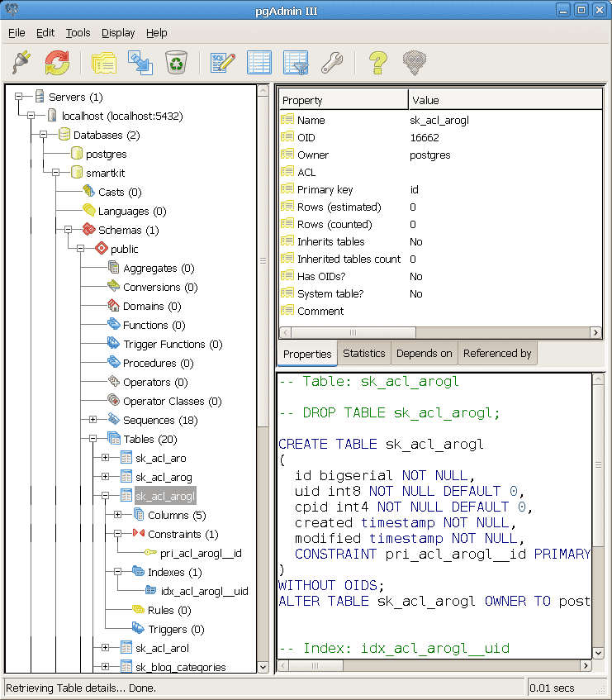Expand the Columns (5) node
612x700 pixels.
tap(118, 515)
